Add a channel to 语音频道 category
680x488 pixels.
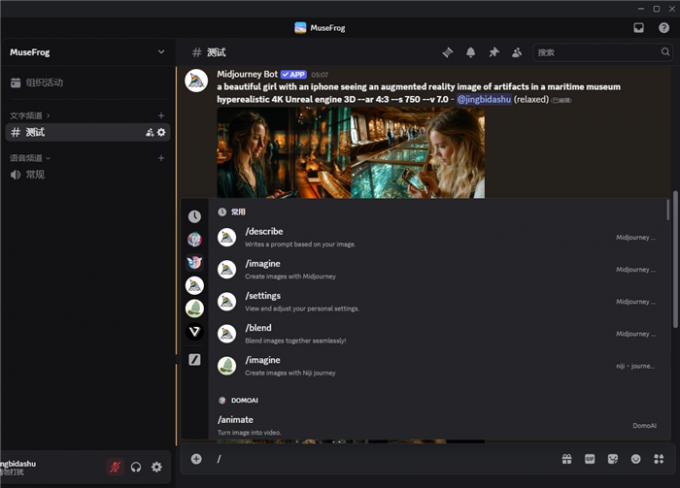pos(161,158)
